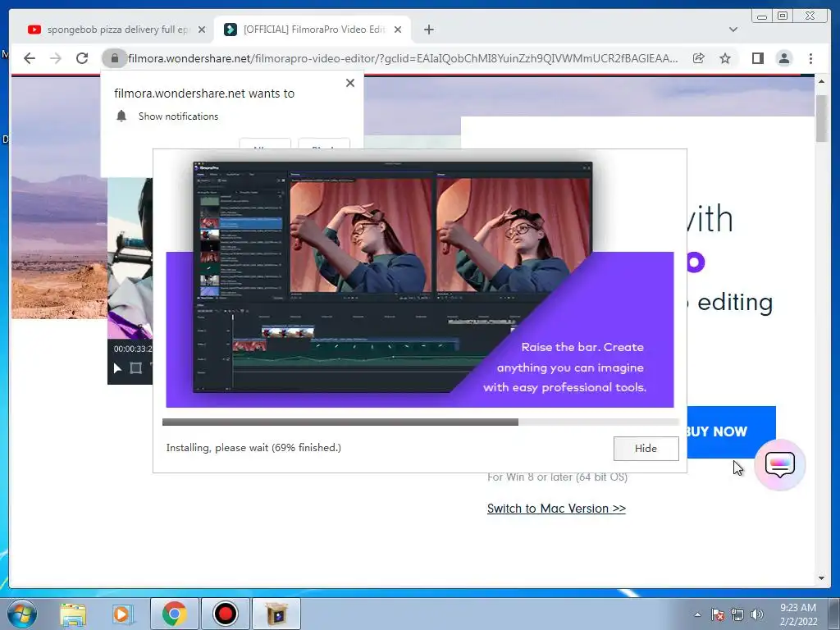The width and height of the screenshot is (840, 630).
Task: Open Switch to Mac Version link
Action: point(556,509)
